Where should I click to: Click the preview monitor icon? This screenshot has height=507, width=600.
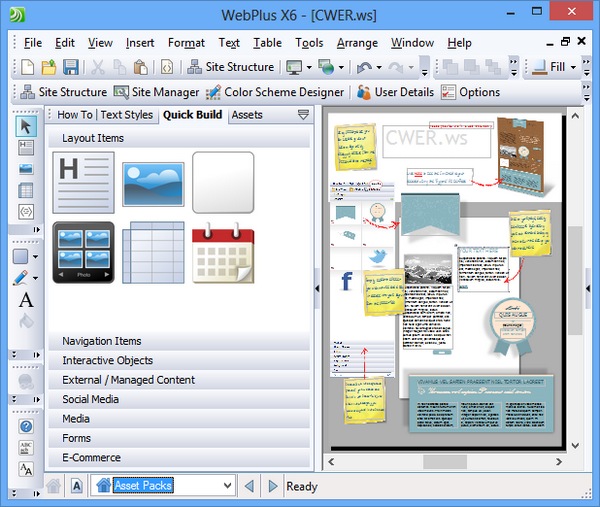tap(294, 67)
